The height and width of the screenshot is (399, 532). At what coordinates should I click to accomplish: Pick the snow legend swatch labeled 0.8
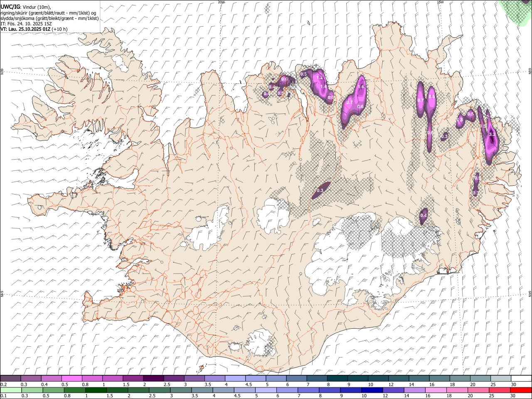pyautogui.click(x=92, y=378)
